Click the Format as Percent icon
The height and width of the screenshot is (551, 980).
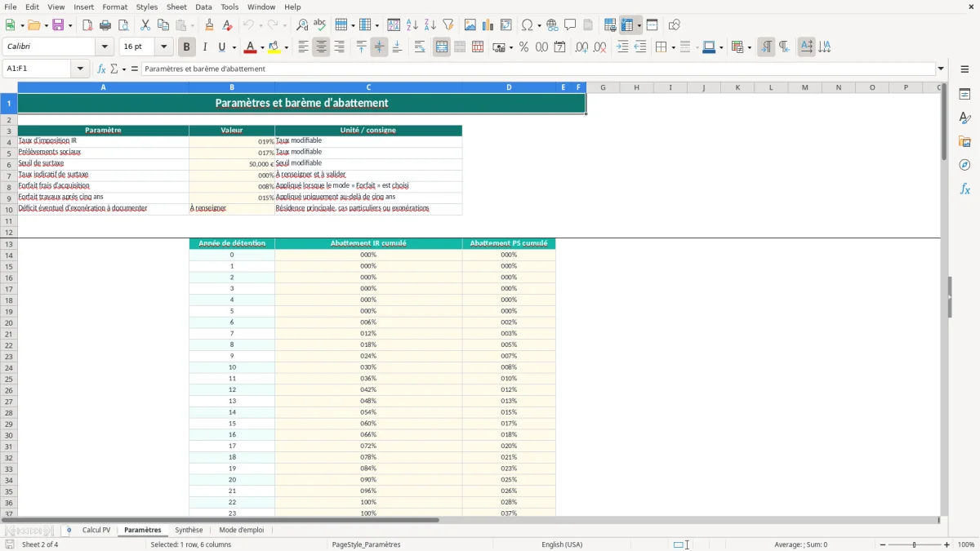click(x=523, y=47)
